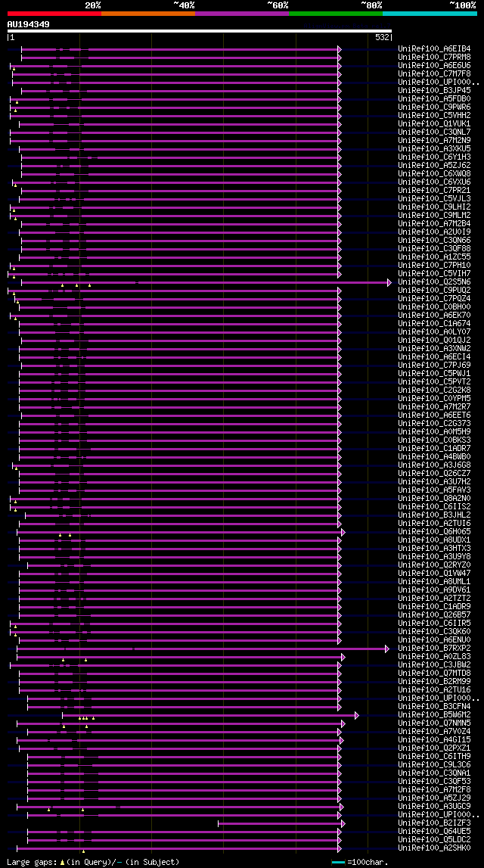
Task: Select the UniRef100_A2SHK0 label
Action: 434,848
